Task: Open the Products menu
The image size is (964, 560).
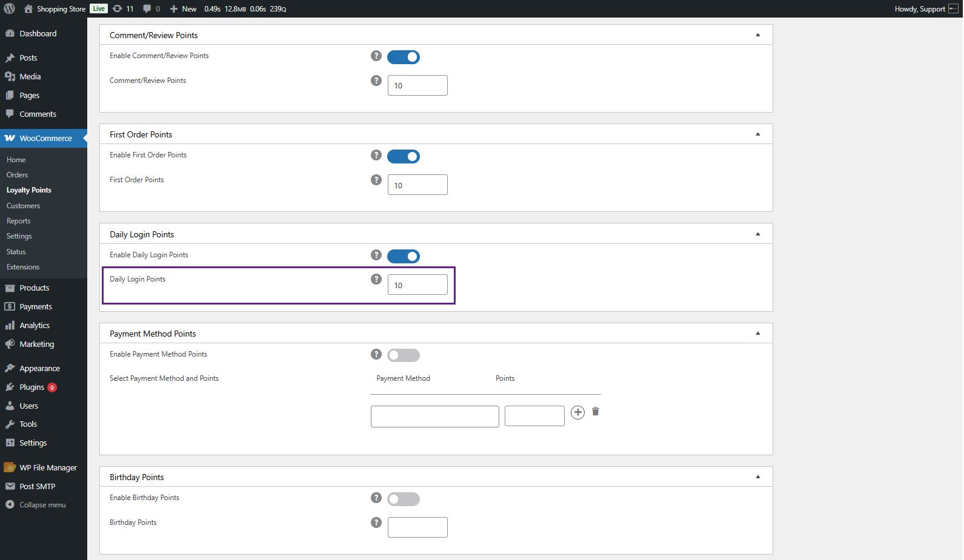Action: (x=34, y=288)
